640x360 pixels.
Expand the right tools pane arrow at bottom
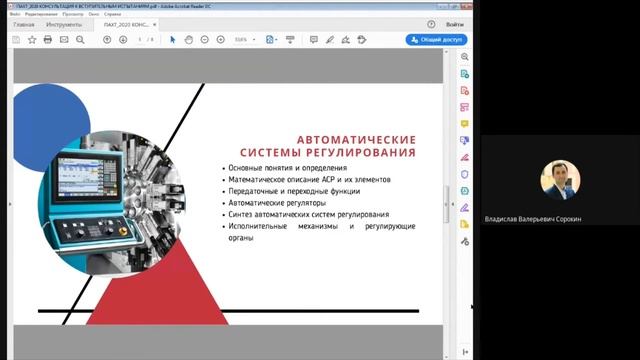click(465, 352)
